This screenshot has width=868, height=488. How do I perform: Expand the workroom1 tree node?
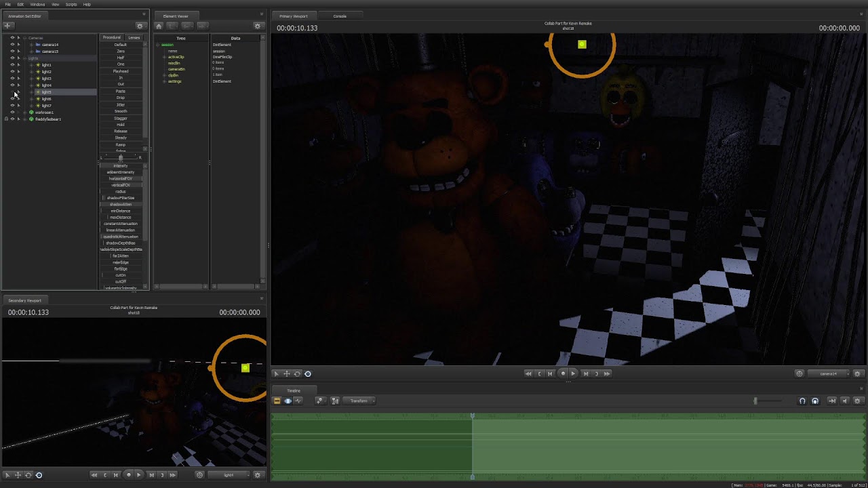pos(25,113)
